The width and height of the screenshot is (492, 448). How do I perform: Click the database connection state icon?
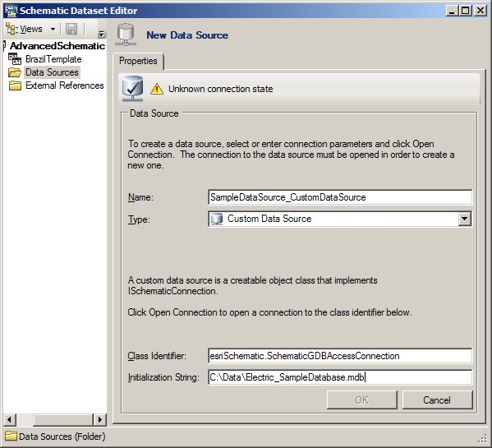133,89
